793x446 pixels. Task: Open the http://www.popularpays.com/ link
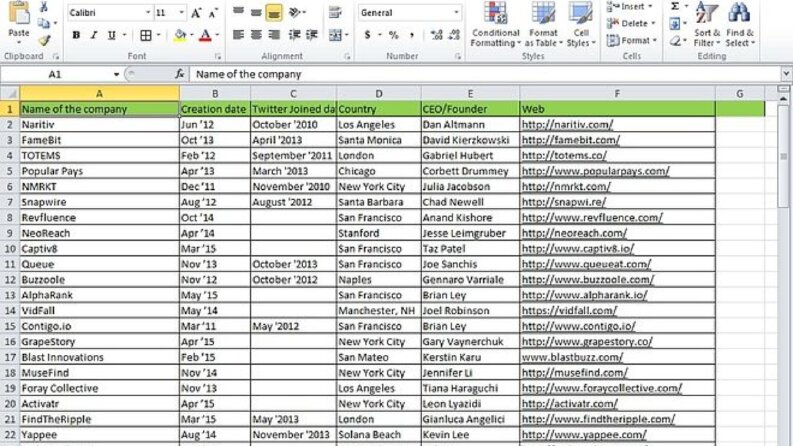(595, 171)
